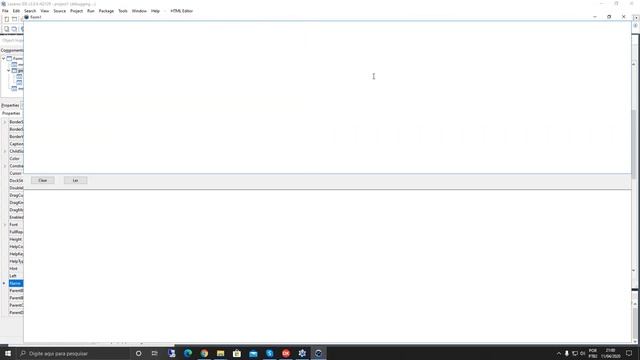The height and width of the screenshot is (360, 640).
Task: Open the File menu
Action: 5,11
